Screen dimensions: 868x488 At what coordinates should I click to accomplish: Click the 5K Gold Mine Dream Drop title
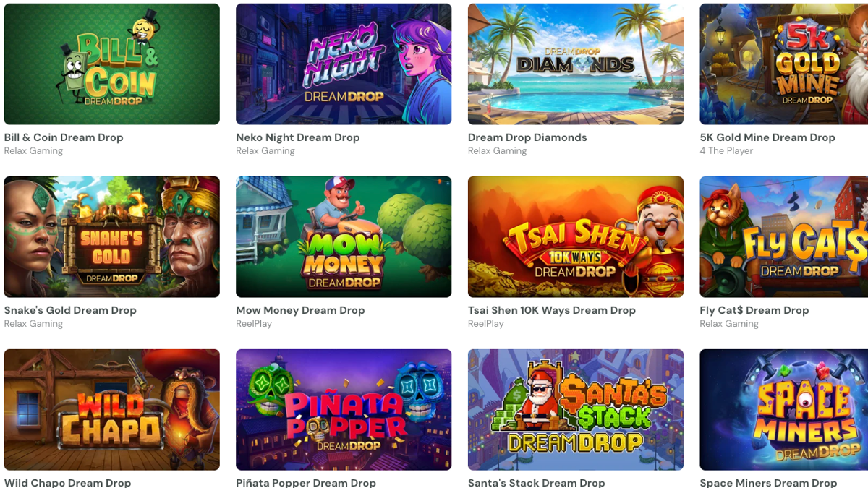(767, 137)
